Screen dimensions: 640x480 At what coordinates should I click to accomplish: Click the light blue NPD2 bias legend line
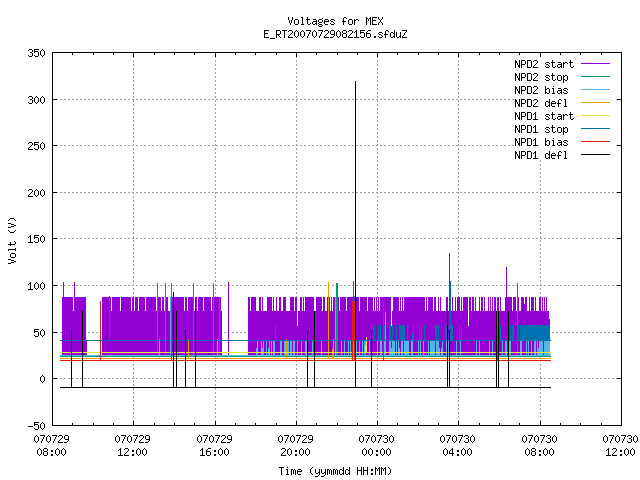596,90
